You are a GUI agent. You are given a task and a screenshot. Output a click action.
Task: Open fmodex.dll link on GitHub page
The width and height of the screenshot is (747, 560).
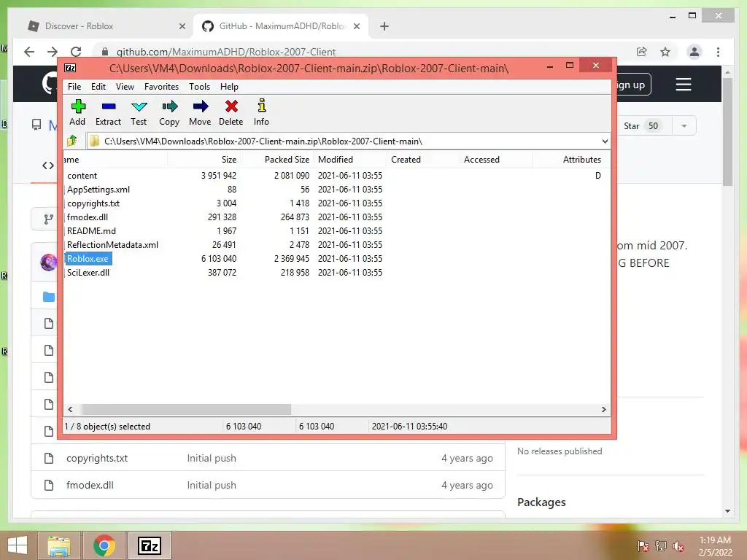coord(90,485)
